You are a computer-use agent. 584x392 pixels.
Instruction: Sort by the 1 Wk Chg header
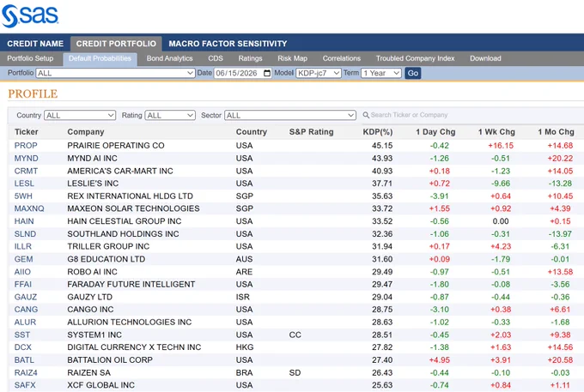pos(496,132)
